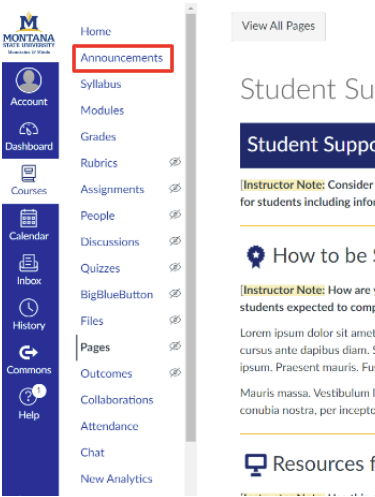This screenshot has width=375, height=497.
Task: Toggle the hidden-eye icon next to Quizzes
Action: click(175, 267)
